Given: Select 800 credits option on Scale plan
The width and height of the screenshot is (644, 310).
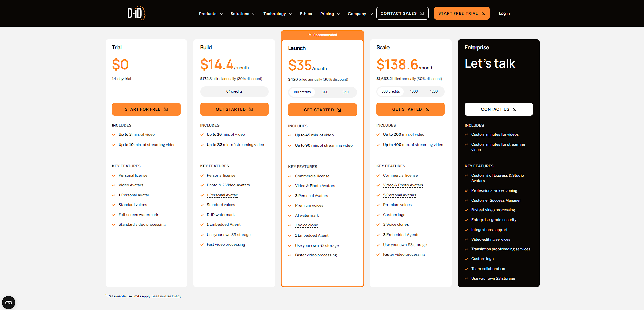Looking at the screenshot, I should (x=391, y=91).
